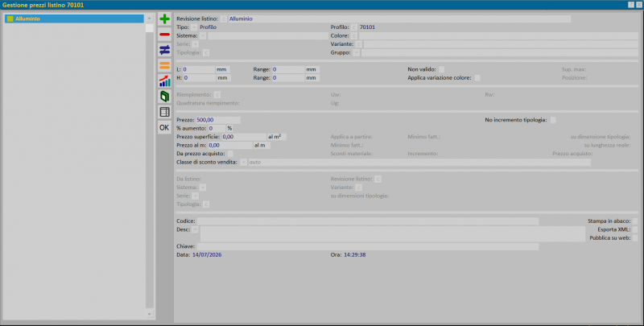Click the orange equals sign icon

[164, 65]
